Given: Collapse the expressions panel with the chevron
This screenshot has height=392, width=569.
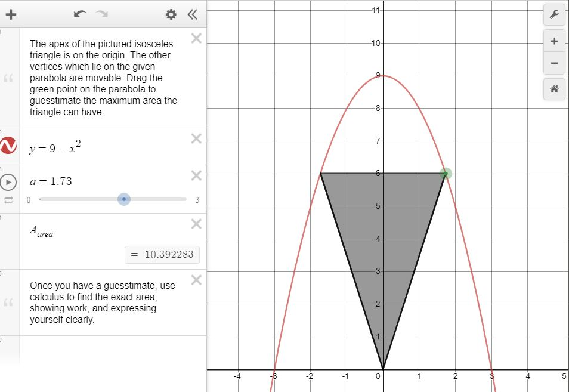Looking at the screenshot, I should point(192,14).
